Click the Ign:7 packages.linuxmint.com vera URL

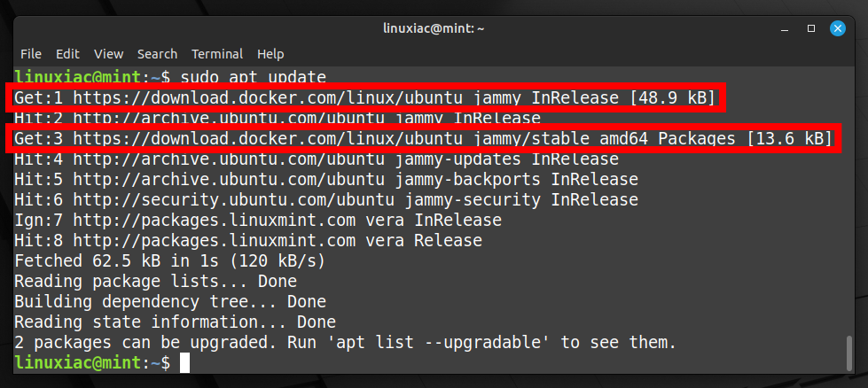[x=215, y=220]
